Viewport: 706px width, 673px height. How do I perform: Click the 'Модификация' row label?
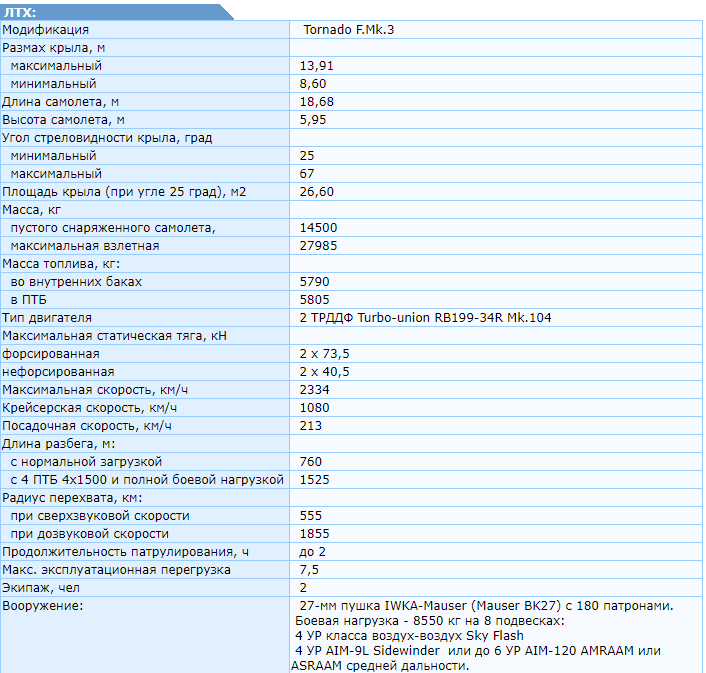pos(45,30)
